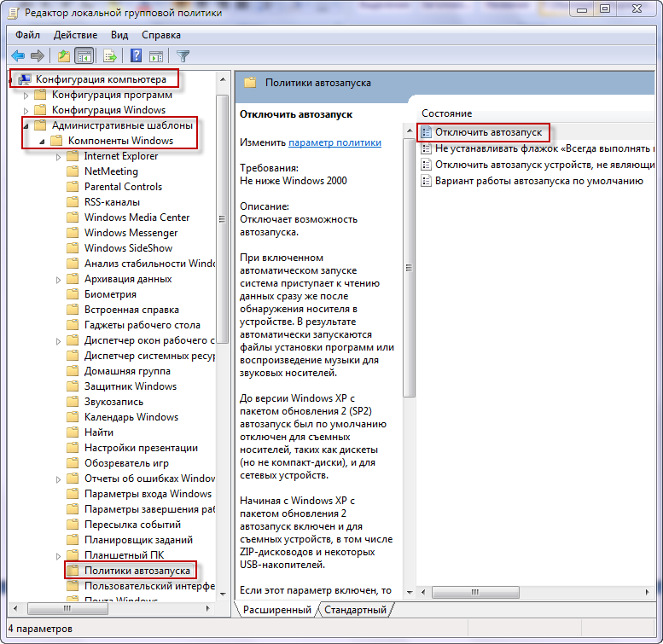Expand the Internet Explorer node
The image size is (663, 644).
[x=58, y=157]
